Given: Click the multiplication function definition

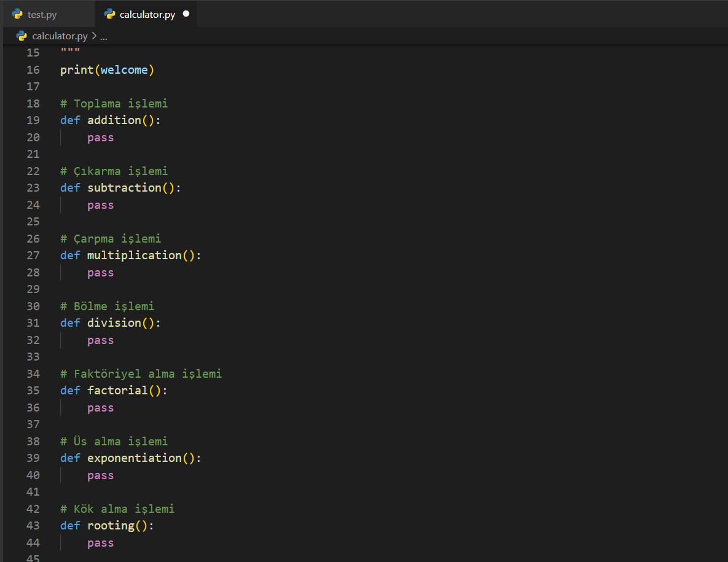Looking at the screenshot, I should tap(134, 256).
